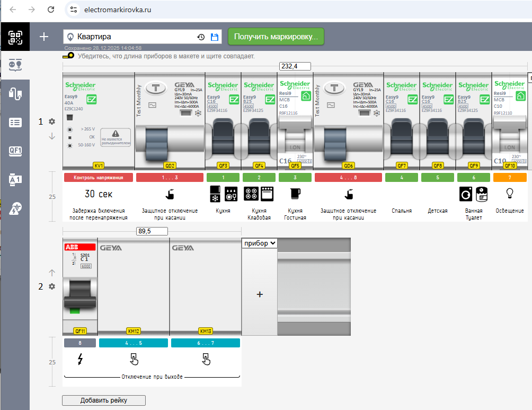Open the QF1 sidebar tab
This screenshot has height=410, width=532.
pyautogui.click(x=15, y=151)
